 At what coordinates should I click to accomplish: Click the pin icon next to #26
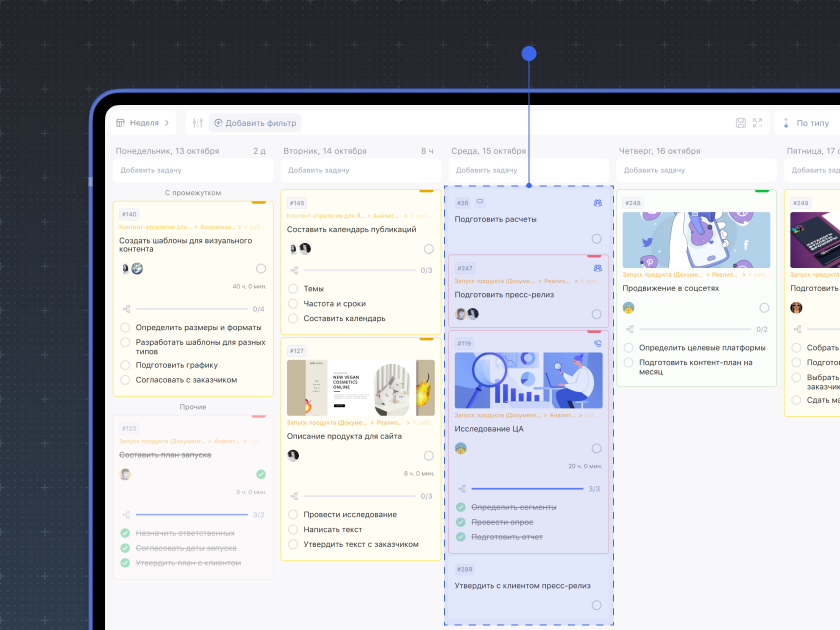(479, 202)
